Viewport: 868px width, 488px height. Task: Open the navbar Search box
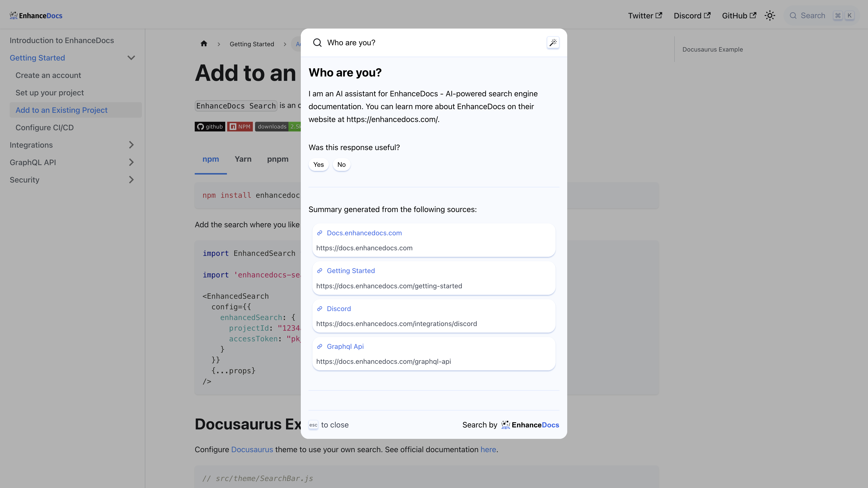point(822,15)
